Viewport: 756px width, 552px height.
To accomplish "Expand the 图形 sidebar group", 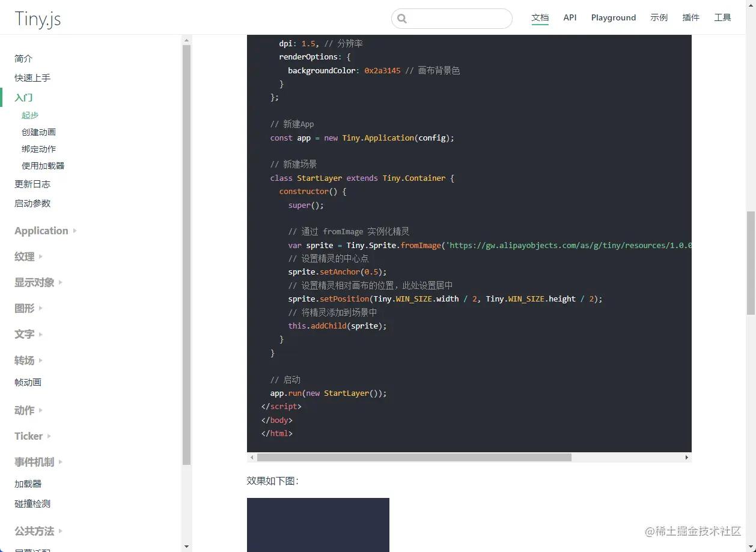I will (29, 308).
